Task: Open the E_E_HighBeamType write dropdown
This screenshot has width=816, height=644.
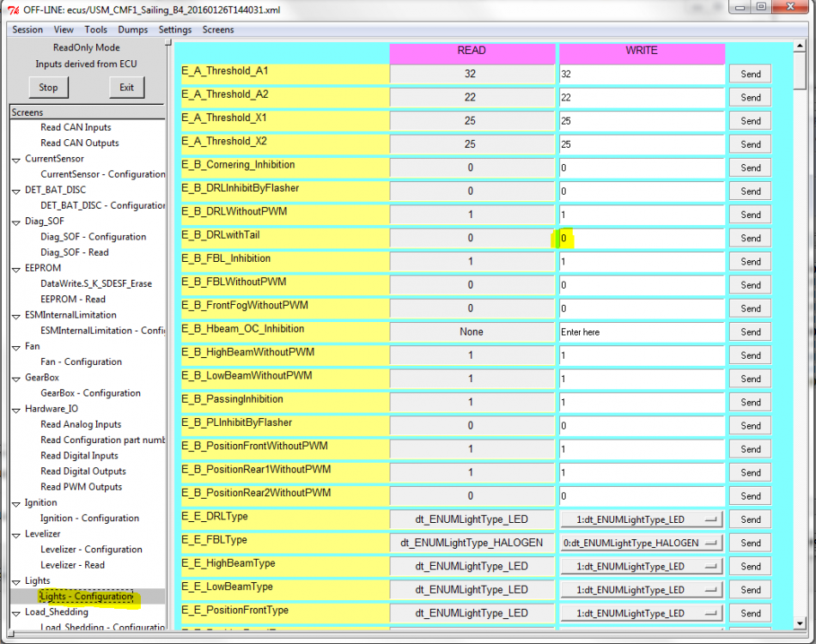Action: pos(642,567)
